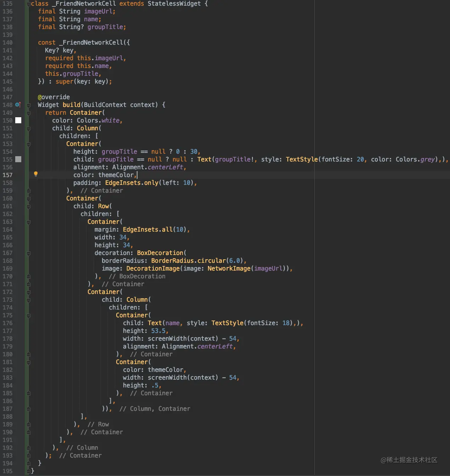The image size is (450, 476).
Task: Click the centerLeft value on line 156
Action: tap(165, 167)
